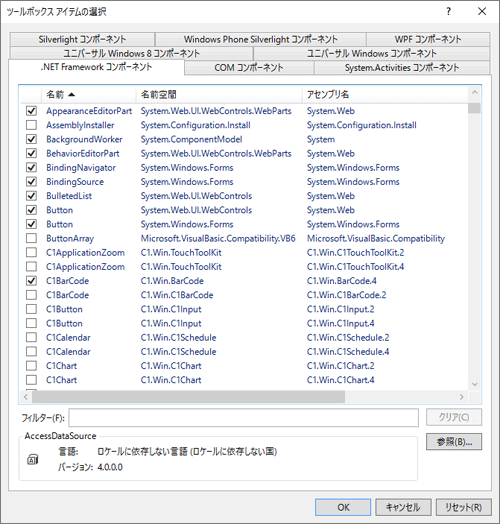Click the クリア(C) button

454,417
